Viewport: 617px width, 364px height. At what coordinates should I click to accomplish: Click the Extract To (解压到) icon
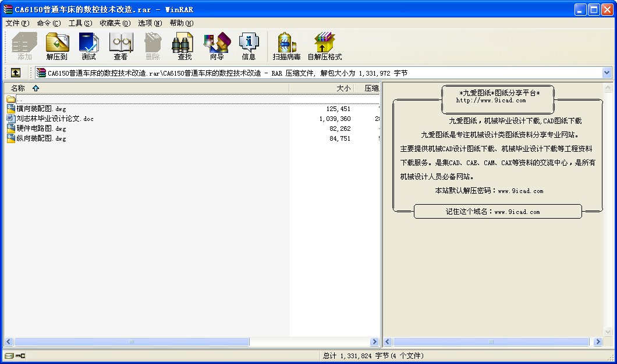coord(57,46)
